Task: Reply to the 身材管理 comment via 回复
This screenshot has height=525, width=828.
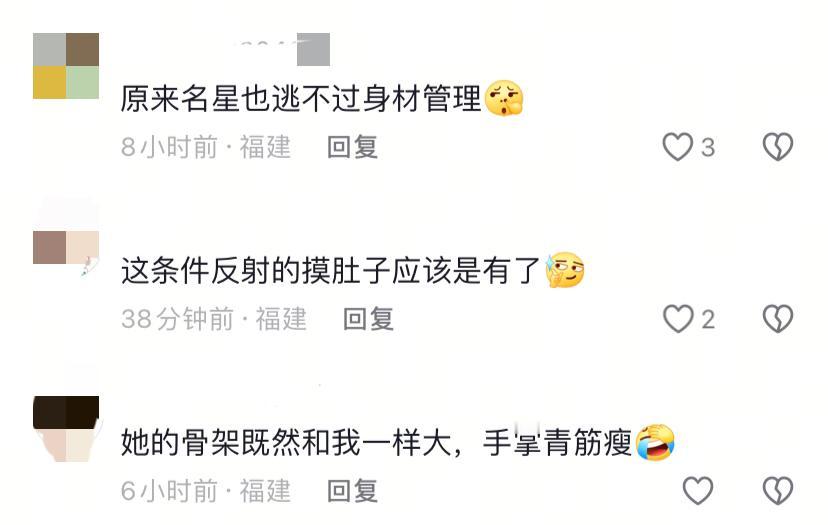Action: 352,147
